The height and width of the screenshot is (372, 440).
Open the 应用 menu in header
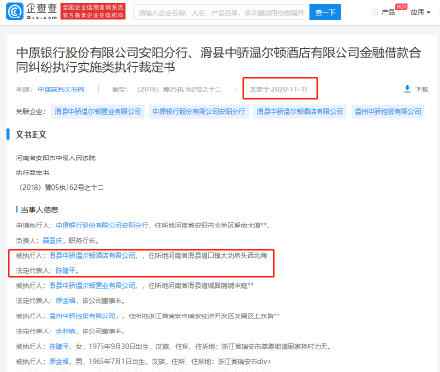417,12
